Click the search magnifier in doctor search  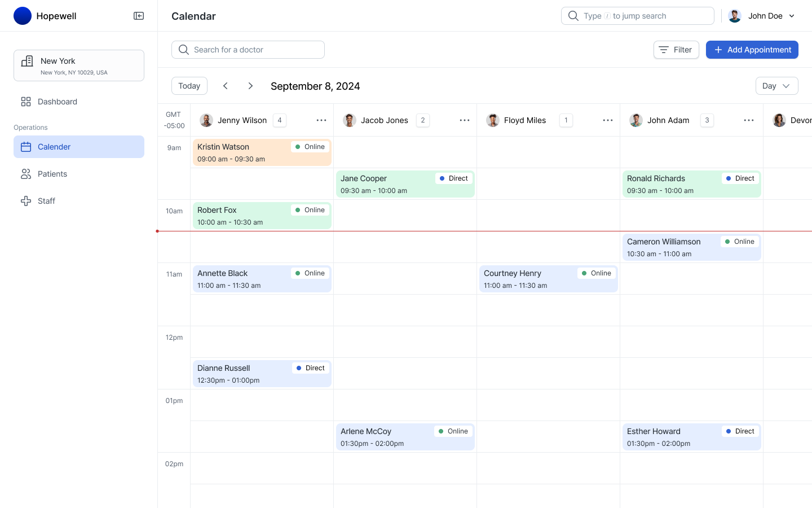[x=183, y=50]
